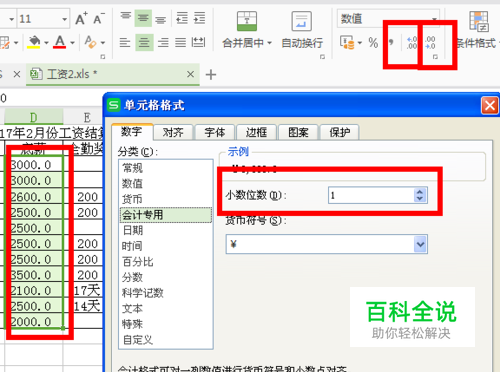Click the Merge and Center (合并居中) icon
This screenshot has height=372, width=500.
point(247,21)
